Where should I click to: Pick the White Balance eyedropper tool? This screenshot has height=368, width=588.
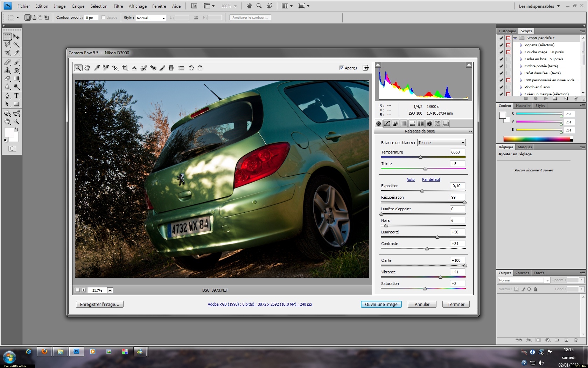97,68
